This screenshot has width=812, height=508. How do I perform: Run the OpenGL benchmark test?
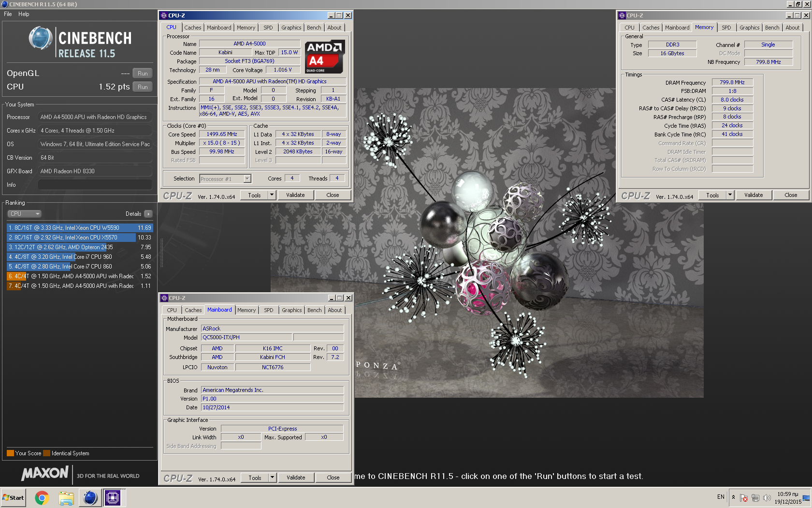(x=143, y=74)
